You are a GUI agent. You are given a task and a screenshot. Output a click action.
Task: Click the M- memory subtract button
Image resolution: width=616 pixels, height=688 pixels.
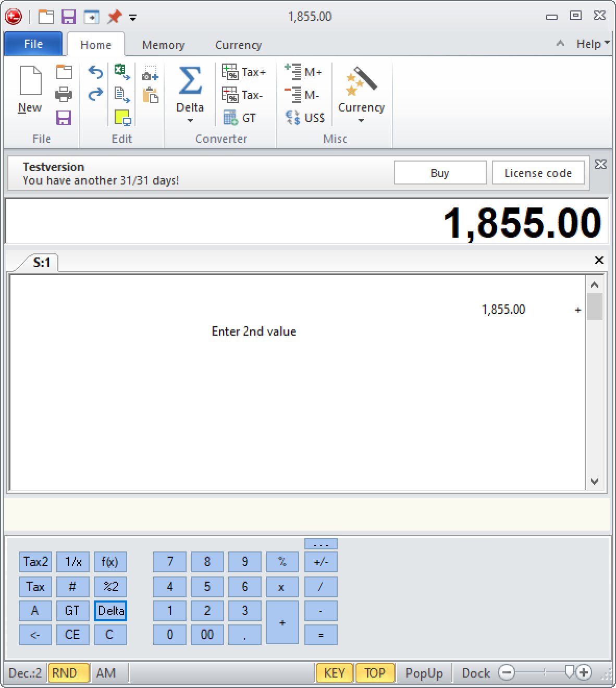(302, 95)
